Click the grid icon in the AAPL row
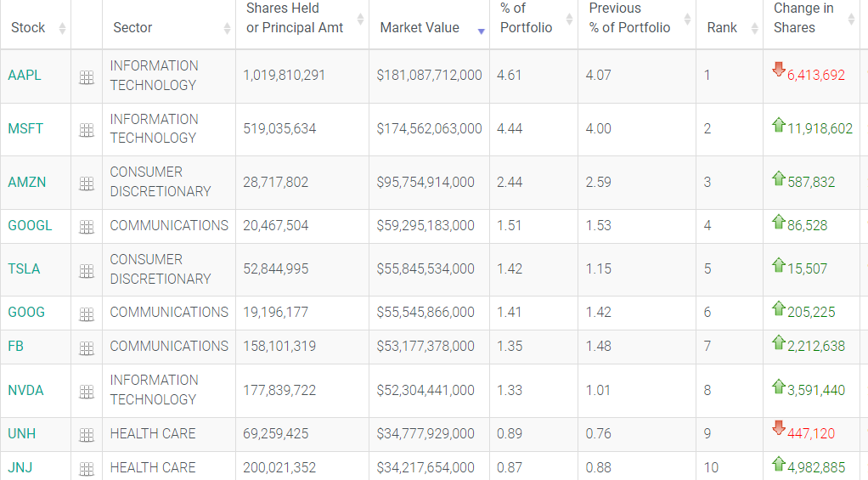The width and height of the screenshot is (868, 480). tap(86, 77)
